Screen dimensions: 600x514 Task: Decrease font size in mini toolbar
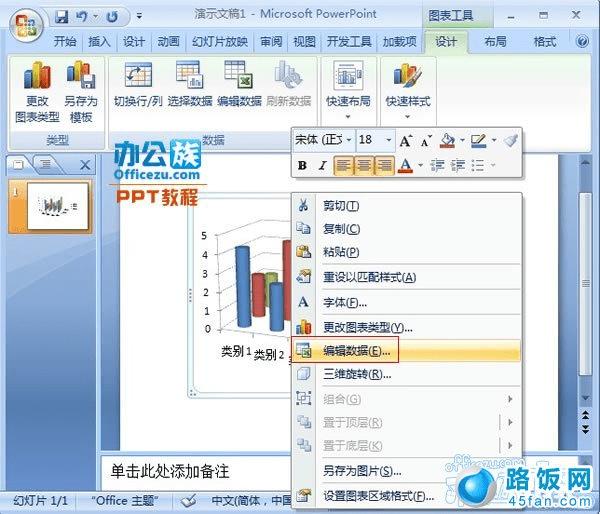pyautogui.click(x=426, y=141)
